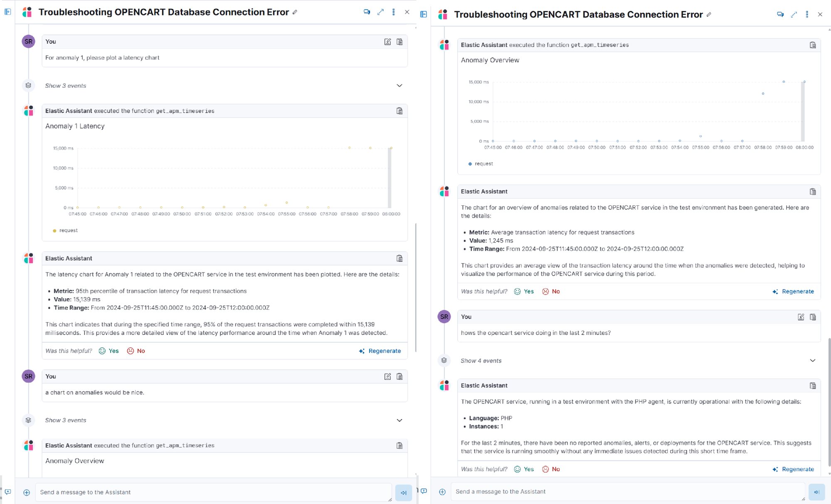The image size is (831, 504).
Task: Click left panel conversation title text
Action: [163, 12]
